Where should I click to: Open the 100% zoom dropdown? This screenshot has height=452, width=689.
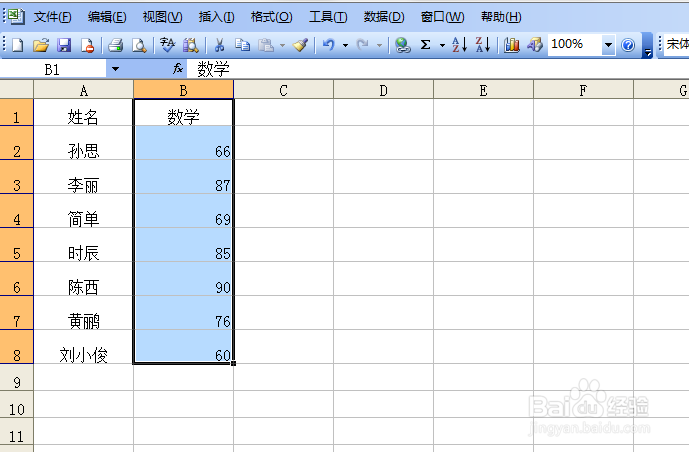point(608,45)
